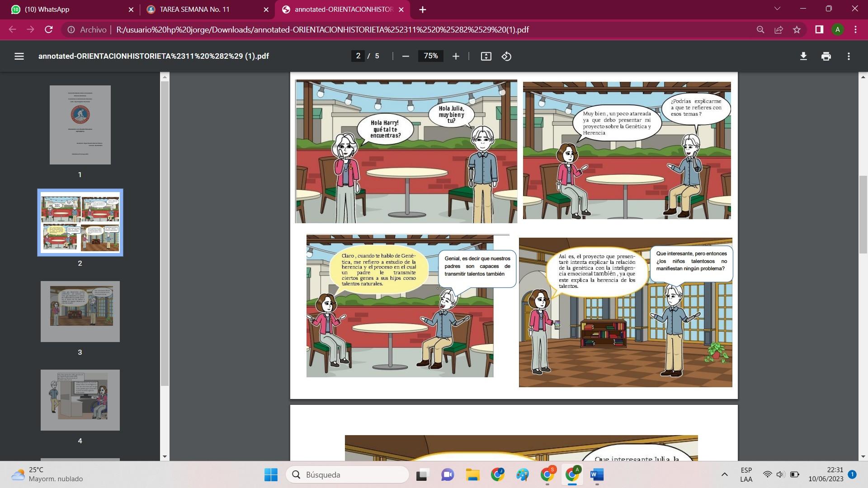Open a new browser tab
This screenshot has width=868, height=488.
[422, 9]
